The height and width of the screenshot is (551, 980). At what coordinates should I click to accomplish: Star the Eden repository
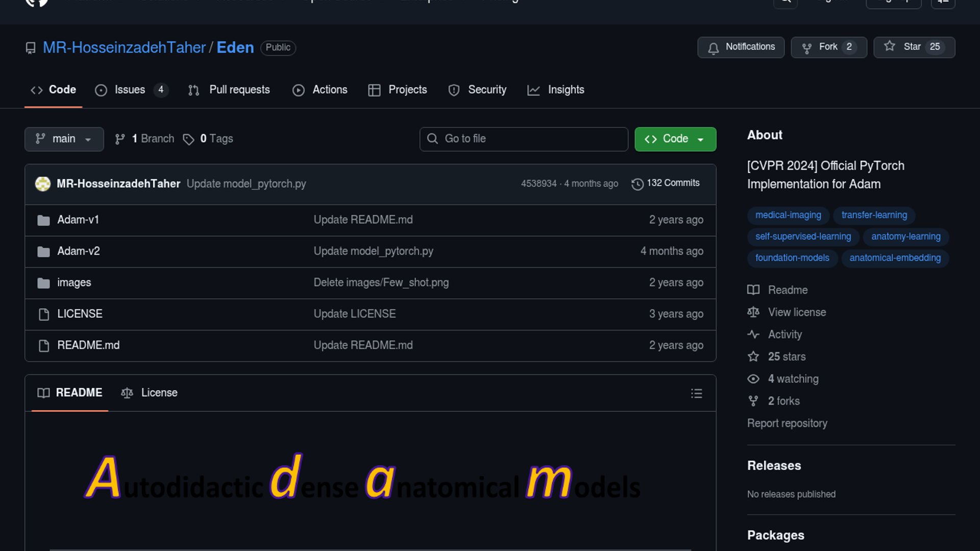(914, 47)
